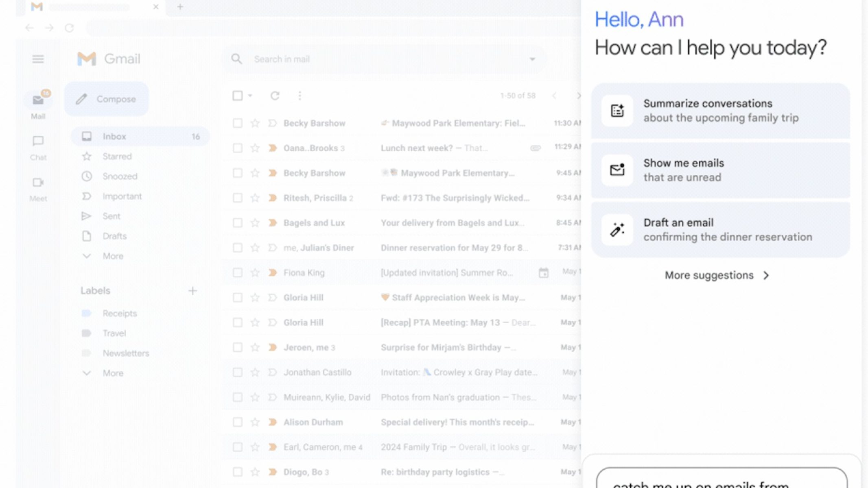Open the Starred folder
This screenshot has width=868, height=488.
click(117, 157)
